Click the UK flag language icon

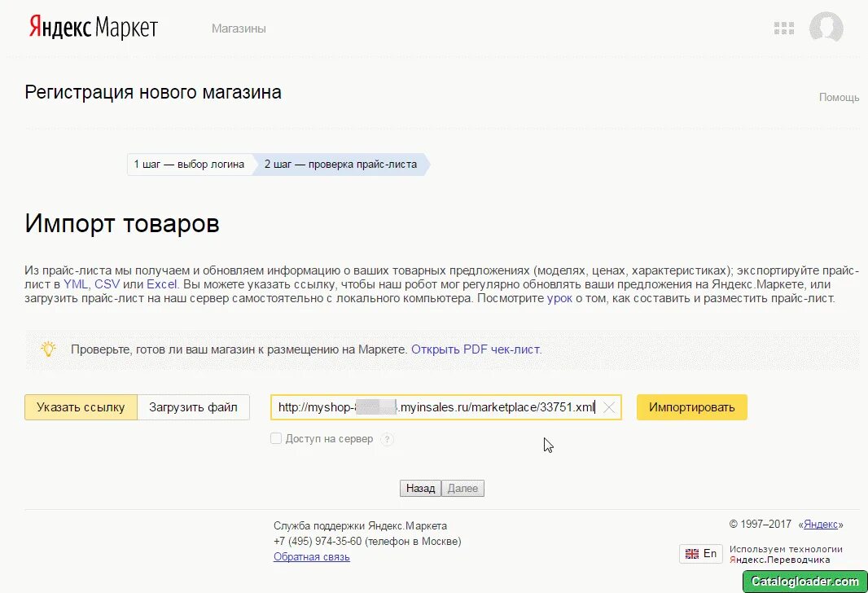point(692,554)
